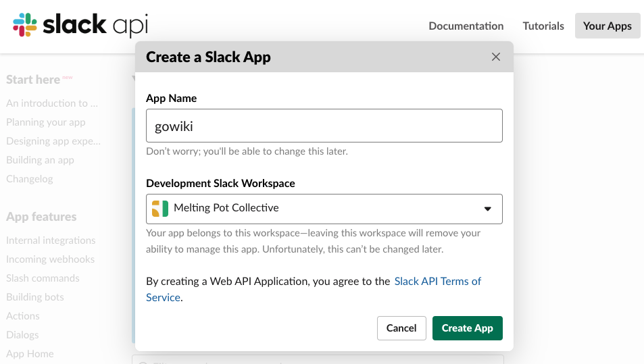The width and height of the screenshot is (644, 364).
Task: Open the Actions sidebar link
Action: point(23,315)
